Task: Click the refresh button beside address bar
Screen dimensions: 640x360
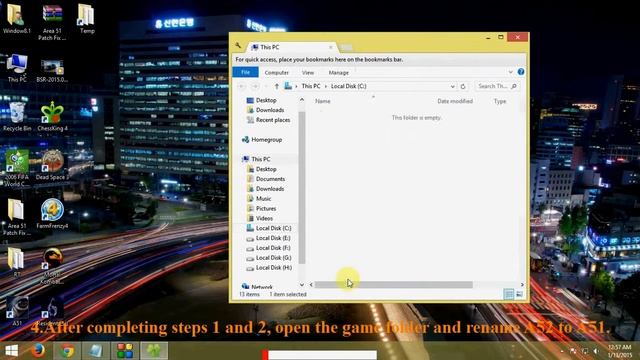Action: (x=463, y=87)
